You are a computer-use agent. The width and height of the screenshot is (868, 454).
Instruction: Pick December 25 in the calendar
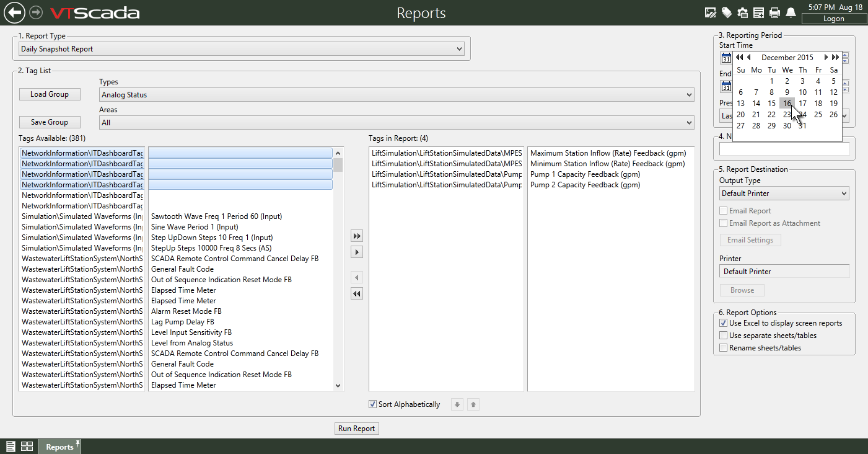818,115
